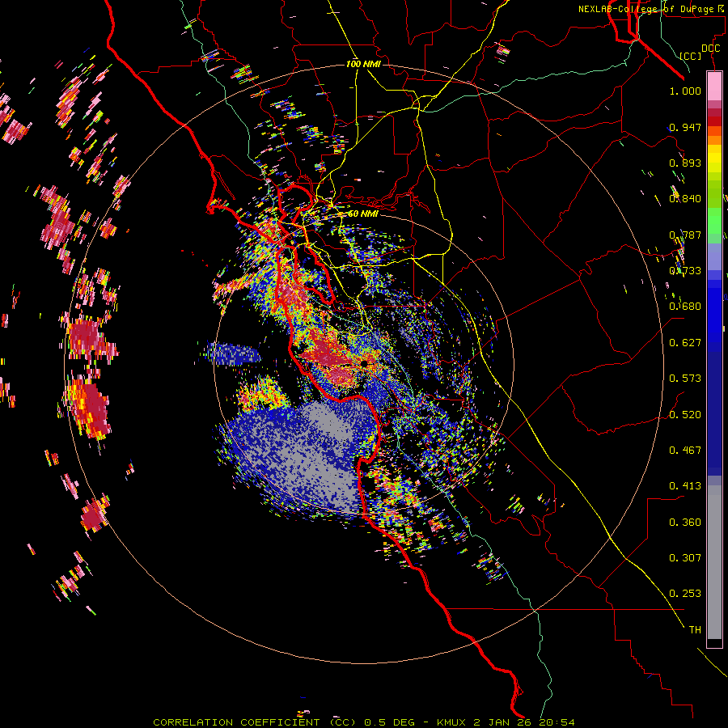Click the 20:54 timestamp in the footer
Screen dimensions: 728x728
[x=557, y=722]
